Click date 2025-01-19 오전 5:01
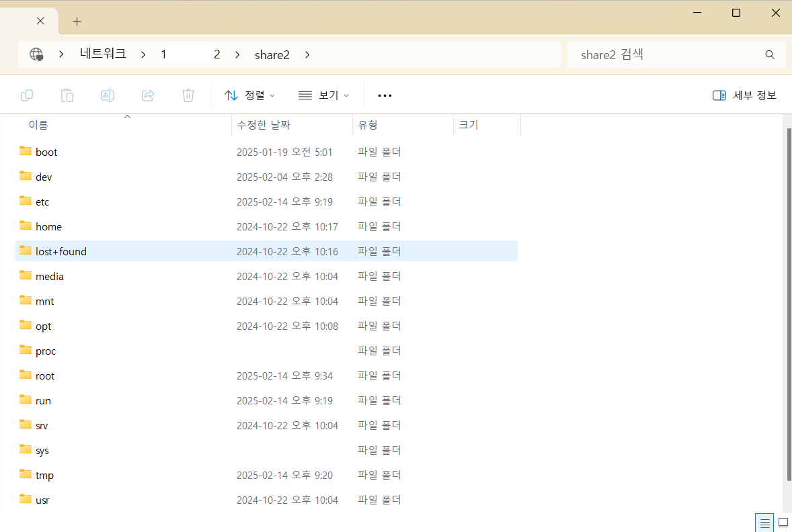Screen dimensions: 792x532 [284, 152]
